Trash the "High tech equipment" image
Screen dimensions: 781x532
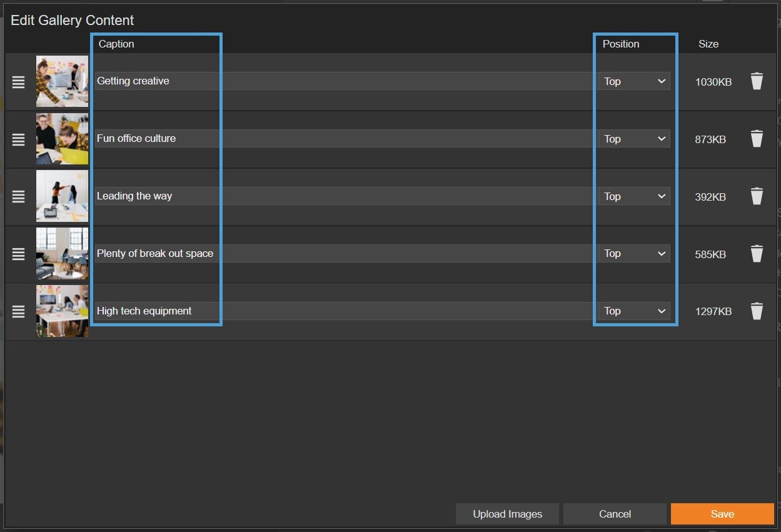757,311
